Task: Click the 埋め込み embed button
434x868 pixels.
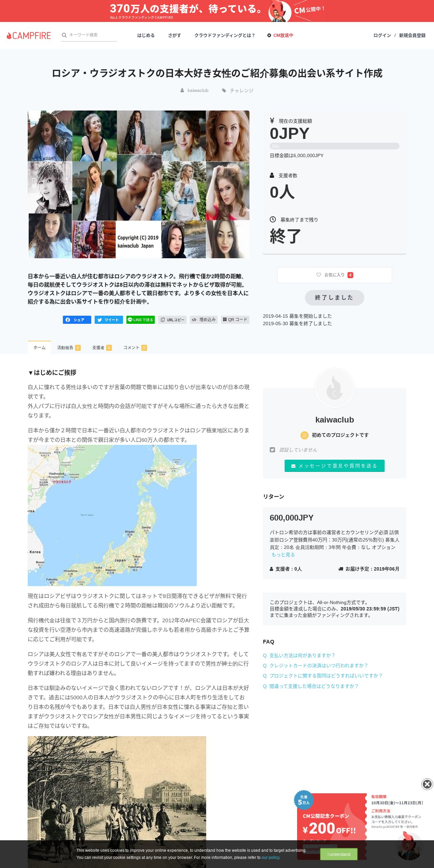Action: [x=204, y=320]
